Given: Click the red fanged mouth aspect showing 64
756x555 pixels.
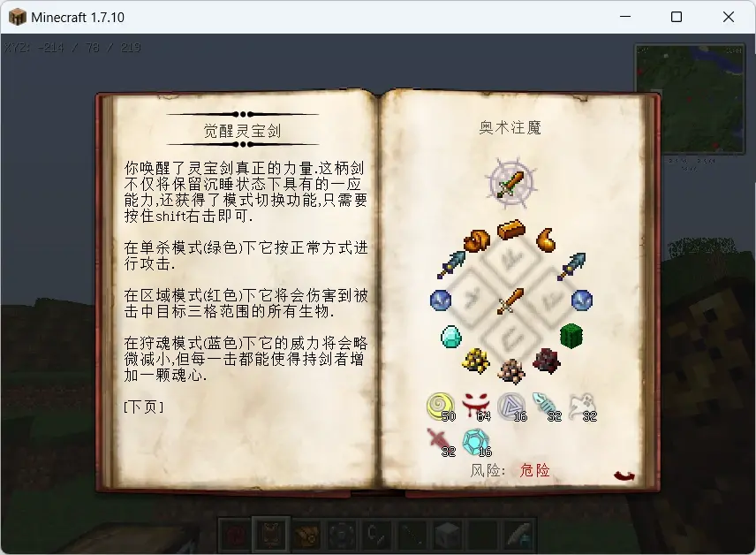Looking at the screenshot, I should point(475,405).
